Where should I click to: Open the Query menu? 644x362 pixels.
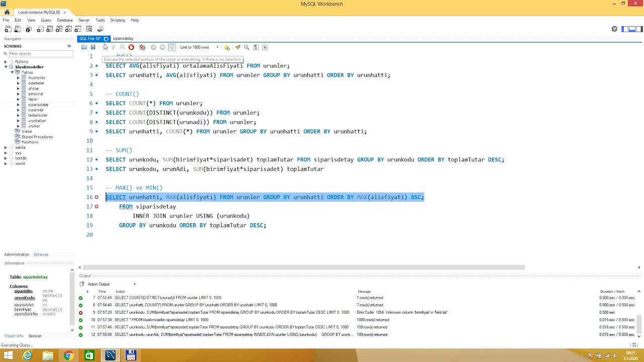(46, 20)
